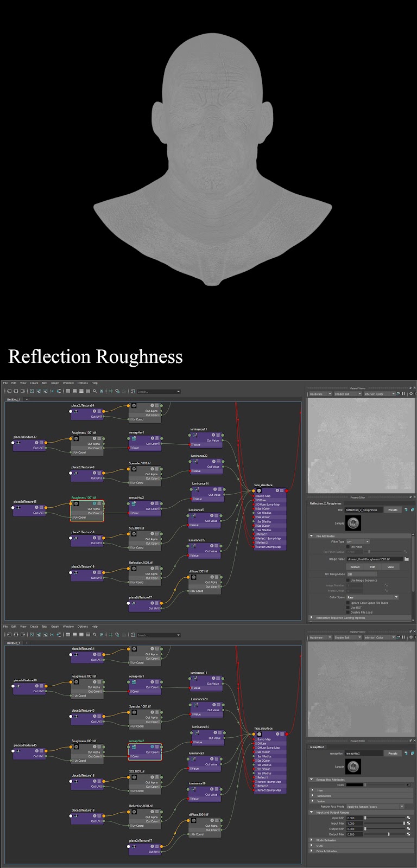Click the Specular.1001.tif node swatch in lower graph
The width and height of the screenshot is (417, 868).
pos(134,712)
